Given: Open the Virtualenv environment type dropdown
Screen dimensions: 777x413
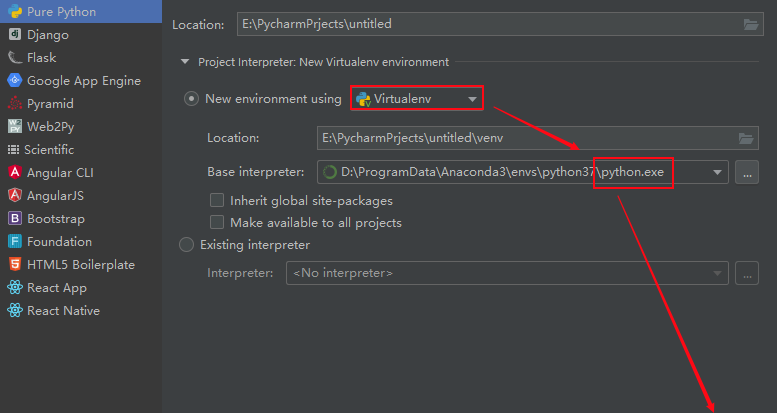Looking at the screenshot, I should click(417, 99).
